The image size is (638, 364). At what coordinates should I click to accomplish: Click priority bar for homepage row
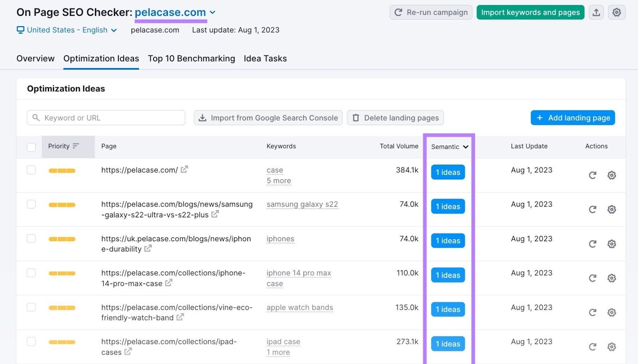click(62, 171)
